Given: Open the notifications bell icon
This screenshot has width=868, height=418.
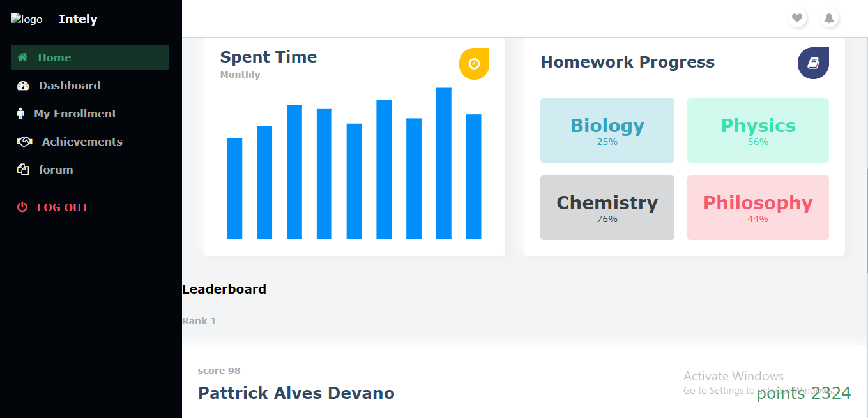Looking at the screenshot, I should coord(829,18).
